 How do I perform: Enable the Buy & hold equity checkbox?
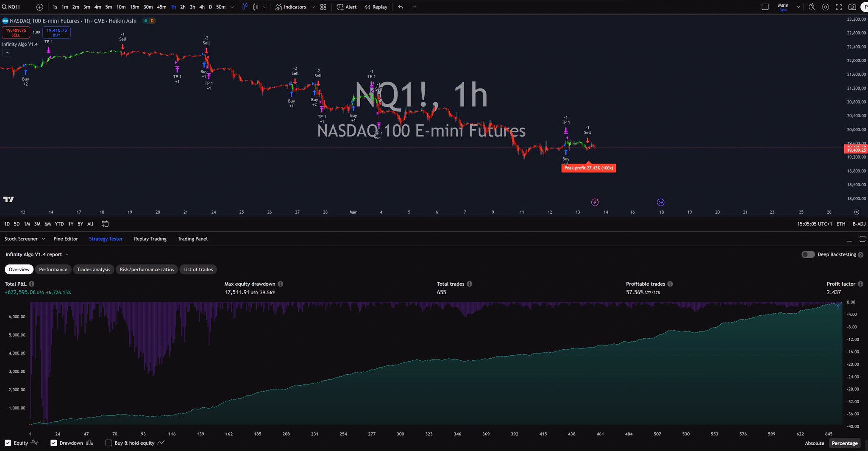[109, 443]
